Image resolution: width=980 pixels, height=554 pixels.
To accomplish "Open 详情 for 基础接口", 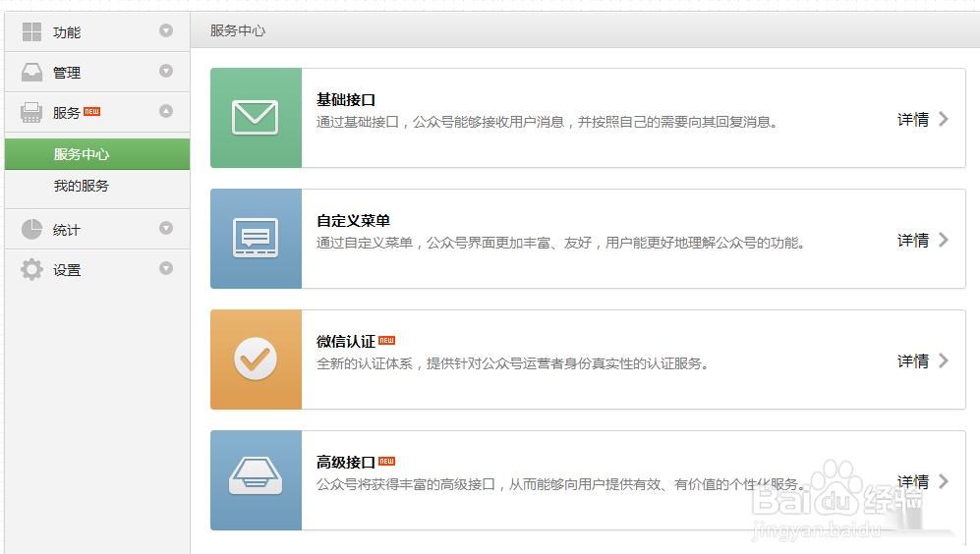I will click(x=913, y=119).
